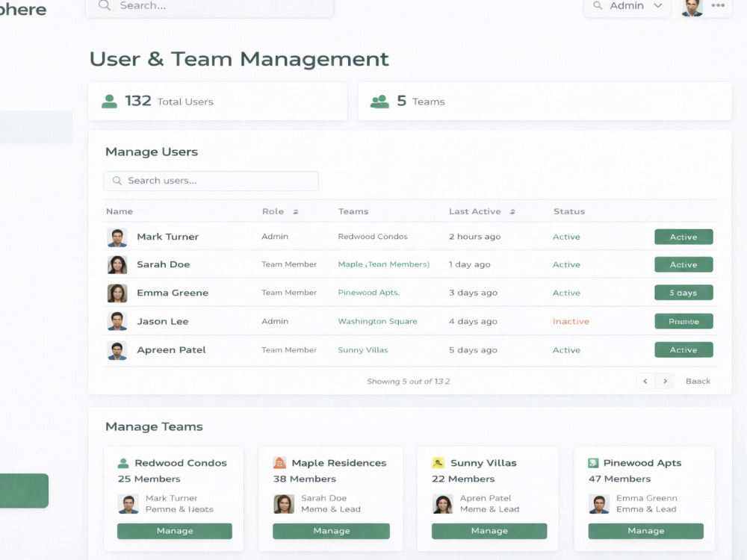The image size is (747, 560).
Task: Open the Redwood Condos team in Mark Turner's row
Action: click(x=373, y=237)
